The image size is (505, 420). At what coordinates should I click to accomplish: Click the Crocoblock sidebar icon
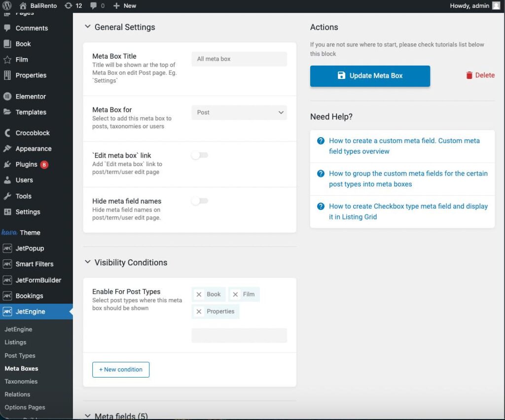click(x=8, y=133)
